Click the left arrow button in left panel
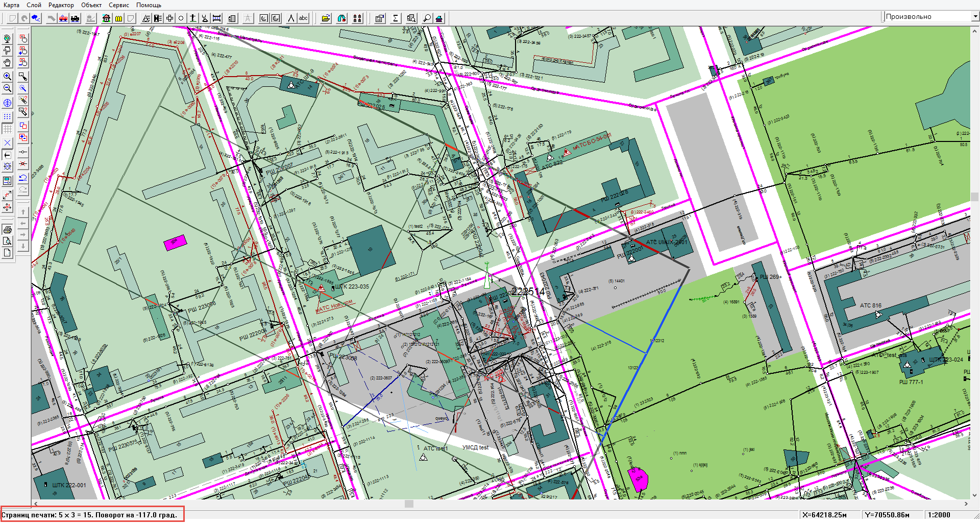980x525 pixels. (23, 223)
